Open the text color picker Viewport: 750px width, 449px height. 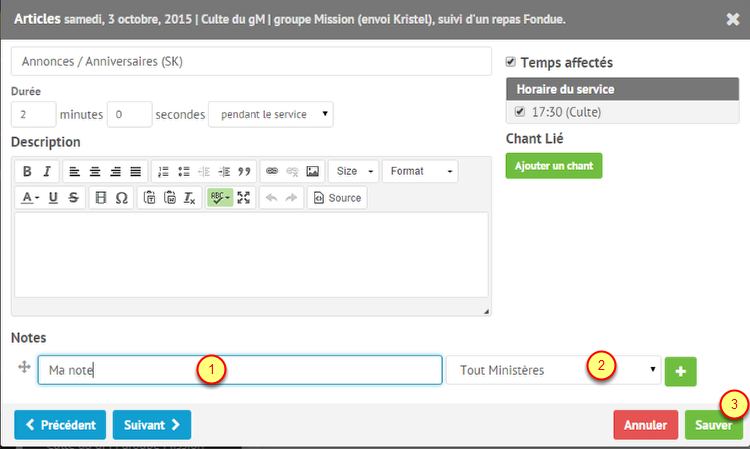(x=30, y=197)
